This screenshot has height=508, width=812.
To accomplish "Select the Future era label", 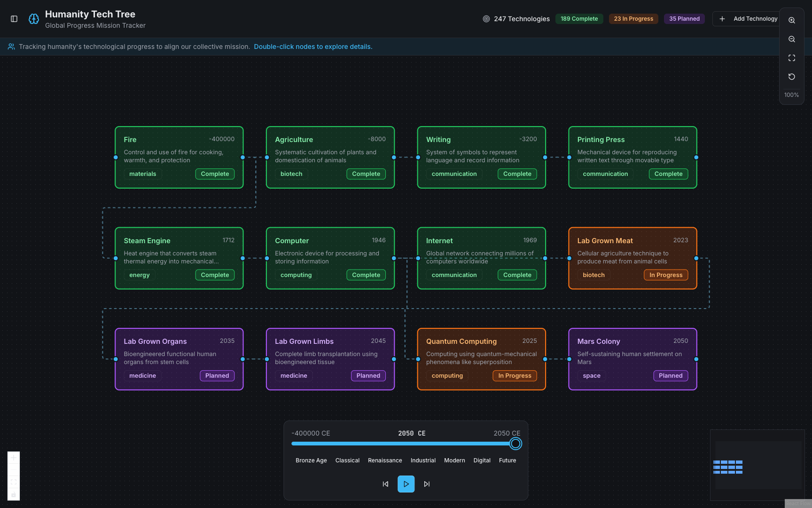I will (x=507, y=460).
